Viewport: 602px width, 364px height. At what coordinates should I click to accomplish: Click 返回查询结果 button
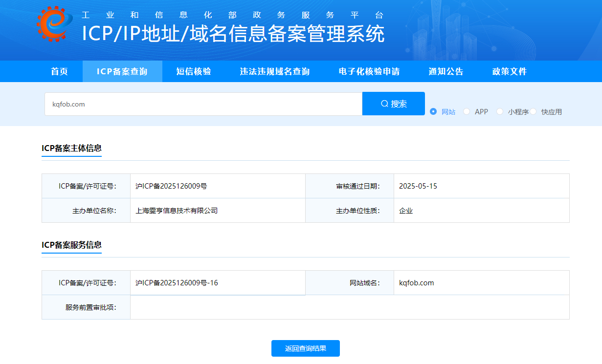pos(306,348)
